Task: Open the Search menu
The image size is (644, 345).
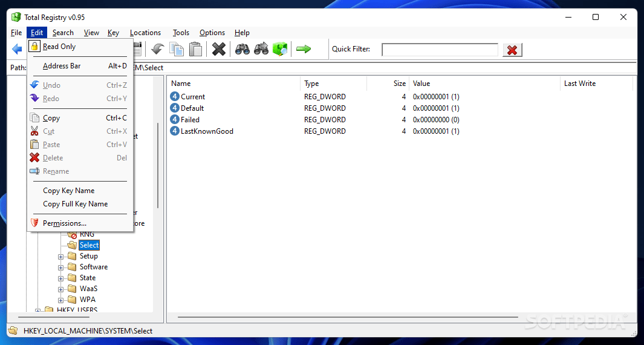Action: pos(63,33)
